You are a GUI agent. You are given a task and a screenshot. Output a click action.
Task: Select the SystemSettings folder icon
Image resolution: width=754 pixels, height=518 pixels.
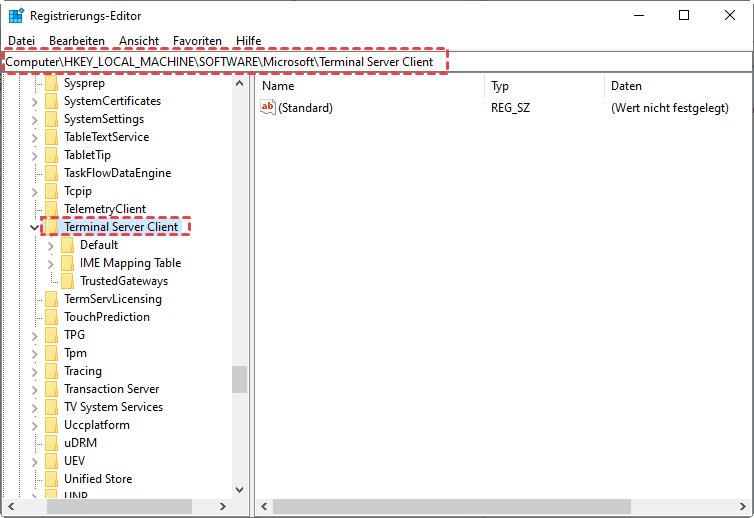click(x=51, y=119)
